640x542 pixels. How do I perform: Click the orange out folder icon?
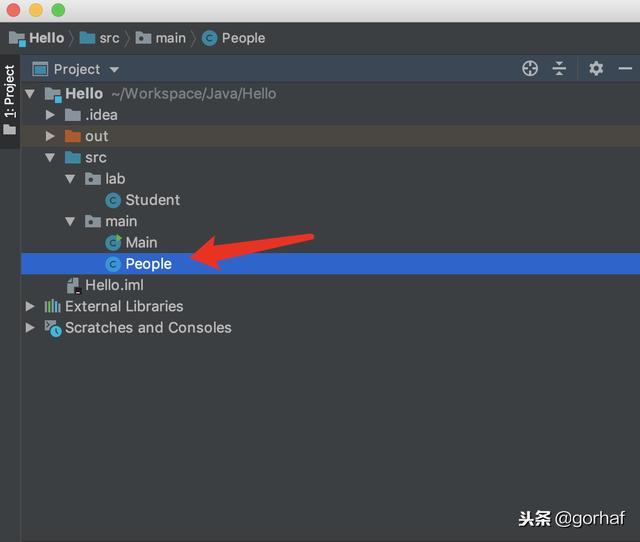[x=73, y=136]
